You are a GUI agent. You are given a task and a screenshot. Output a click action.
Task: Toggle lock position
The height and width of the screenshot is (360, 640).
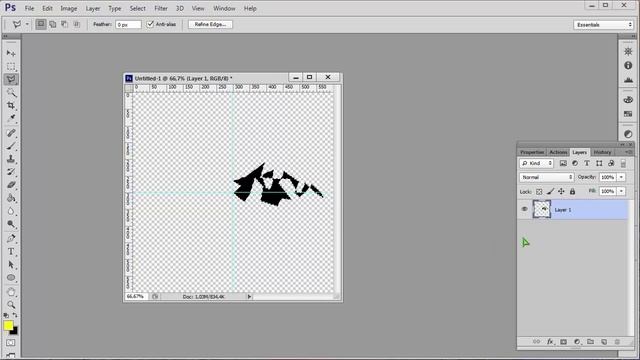pyautogui.click(x=561, y=191)
